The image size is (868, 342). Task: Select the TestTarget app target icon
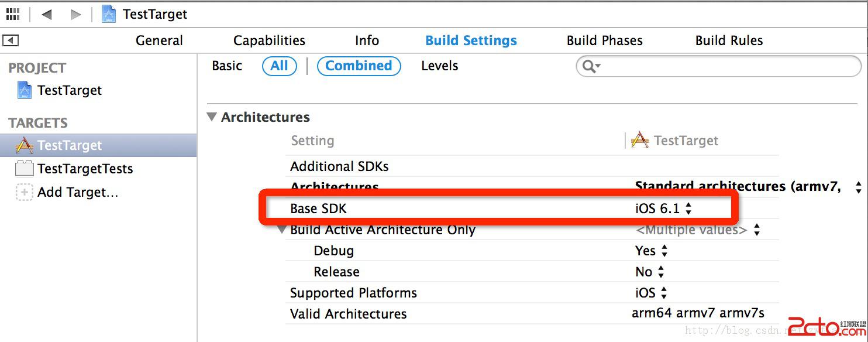click(x=25, y=145)
